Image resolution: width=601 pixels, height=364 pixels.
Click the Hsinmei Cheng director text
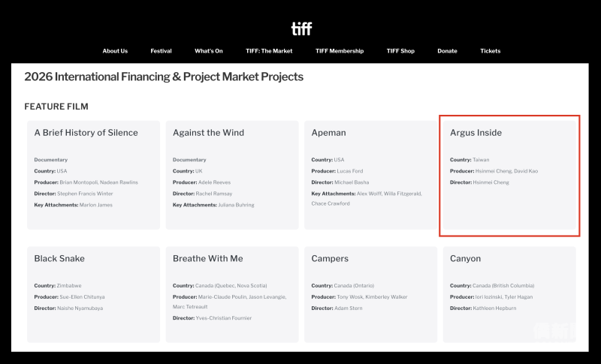[x=491, y=182]
